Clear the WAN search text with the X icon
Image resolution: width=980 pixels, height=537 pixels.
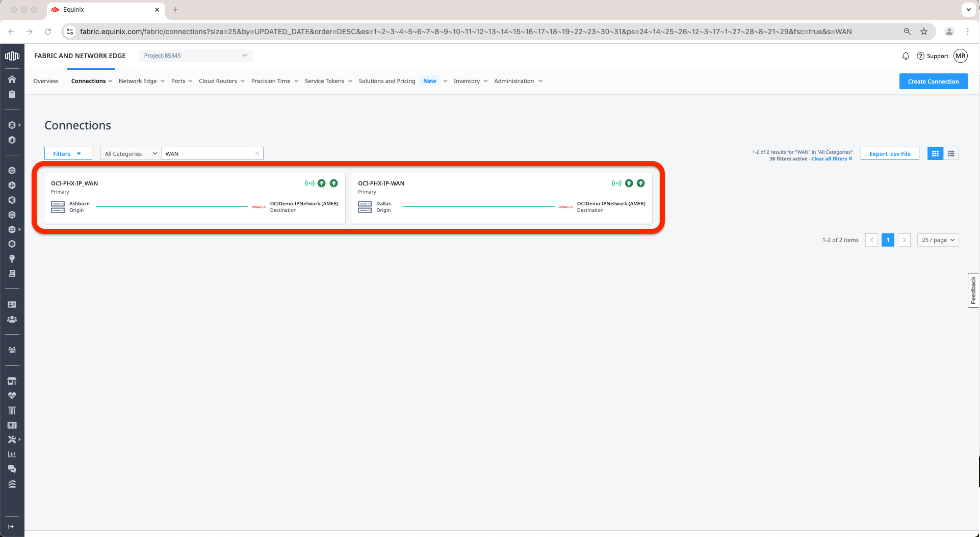tap(257, 154)
